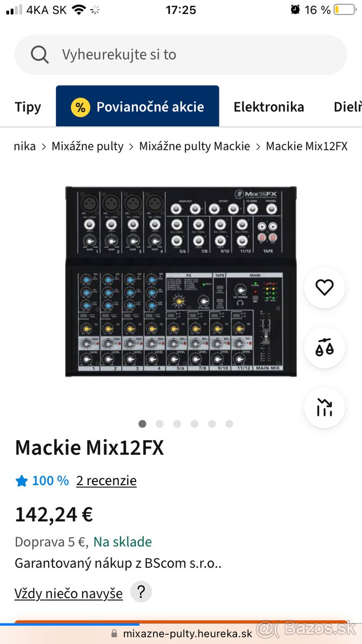Expand the Vždy niečo navyše info
Viewport: 362px width, 644px height.
pyautogui.click(x=69, y=594)
